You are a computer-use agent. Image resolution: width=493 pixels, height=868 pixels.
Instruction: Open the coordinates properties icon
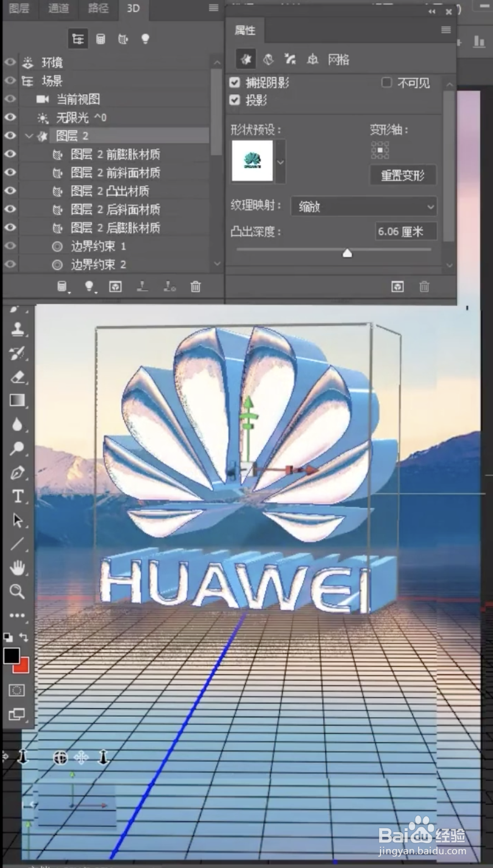[312, 59]
